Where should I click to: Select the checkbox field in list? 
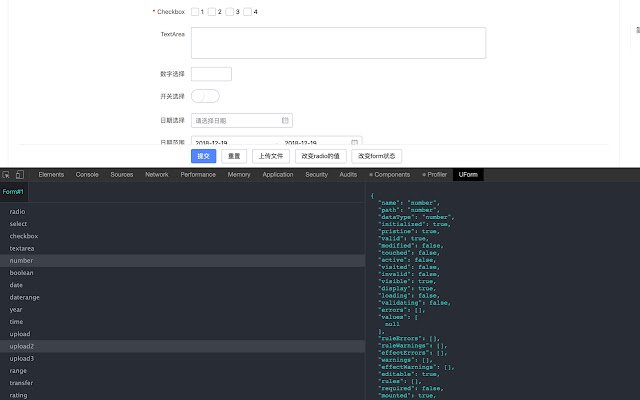182,236
